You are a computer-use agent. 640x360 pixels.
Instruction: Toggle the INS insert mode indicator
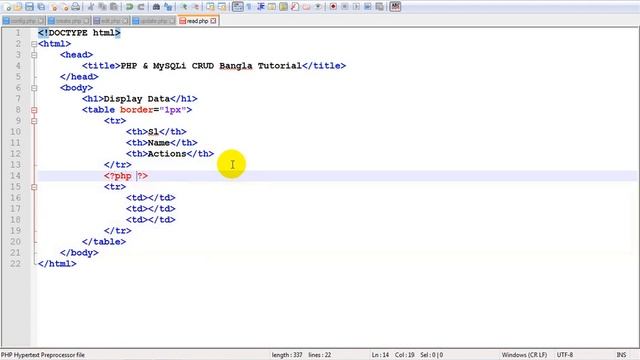pos(621,355)
